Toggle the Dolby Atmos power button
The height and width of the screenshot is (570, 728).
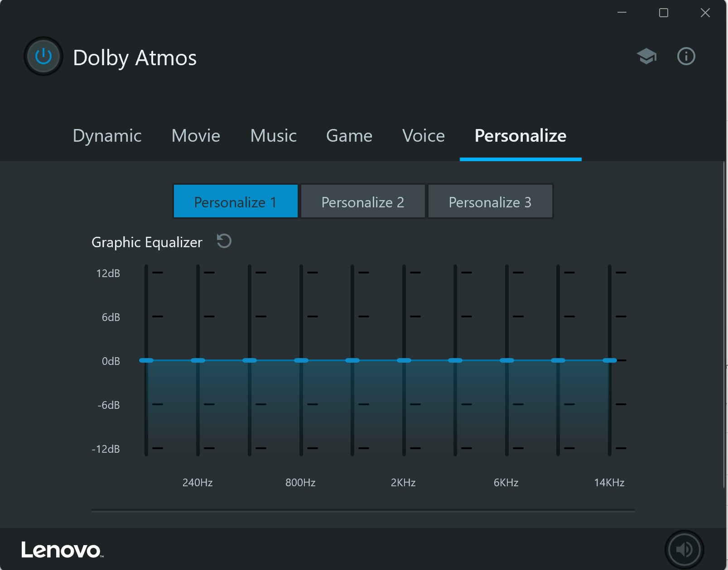[x=43, y=57]
